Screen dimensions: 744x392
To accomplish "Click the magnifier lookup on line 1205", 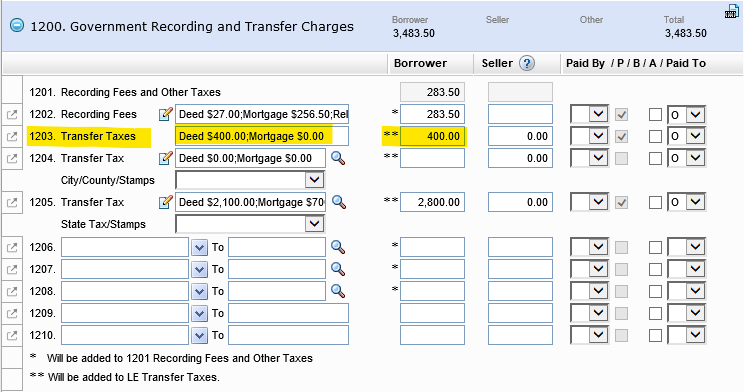I will pyautogui.click(x=338, y=202).
